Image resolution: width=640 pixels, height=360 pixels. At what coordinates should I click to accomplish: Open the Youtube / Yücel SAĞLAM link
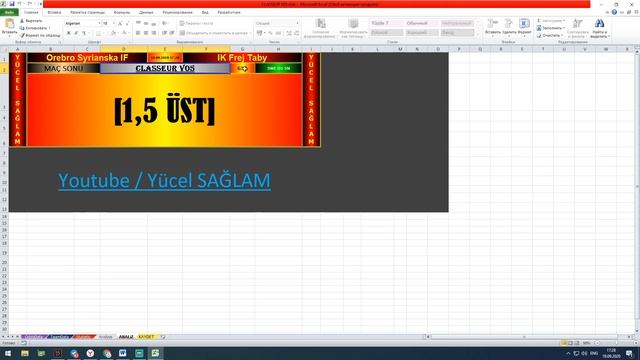[x=164, y=180]
